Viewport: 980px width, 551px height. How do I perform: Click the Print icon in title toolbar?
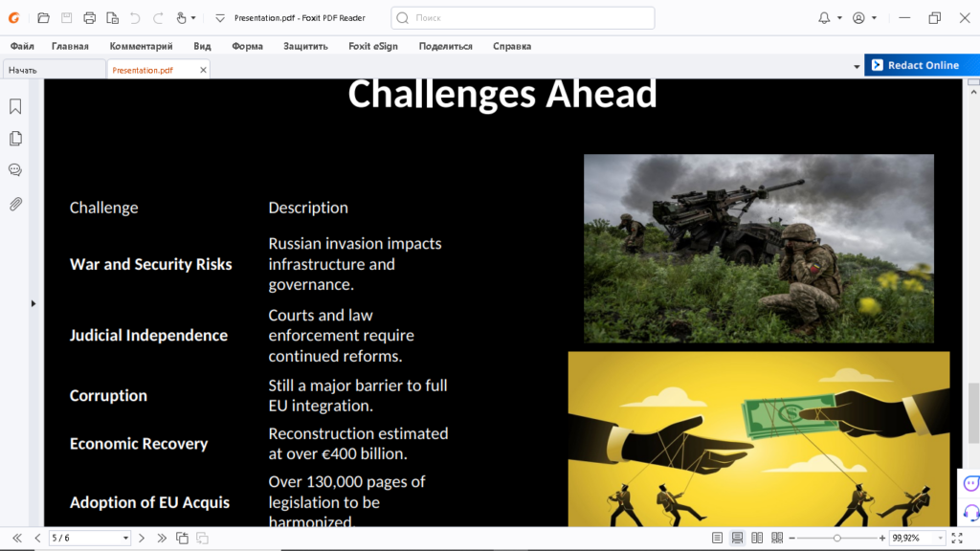tap(89, 18)
